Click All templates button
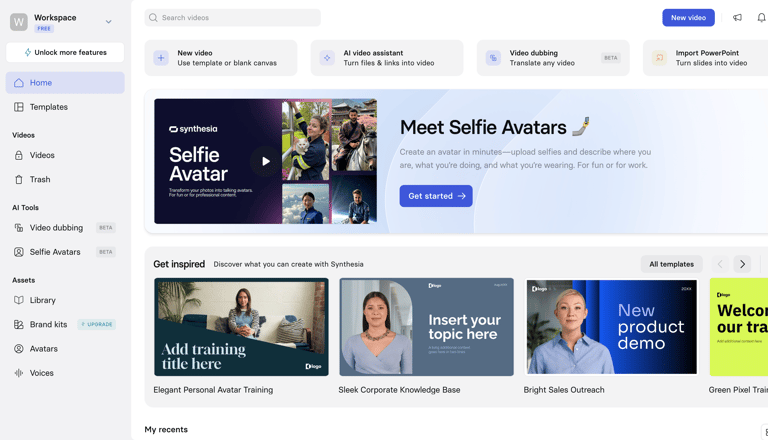This screenshot has width=768, height=440. pyautogui.click(x=672, y=264)
